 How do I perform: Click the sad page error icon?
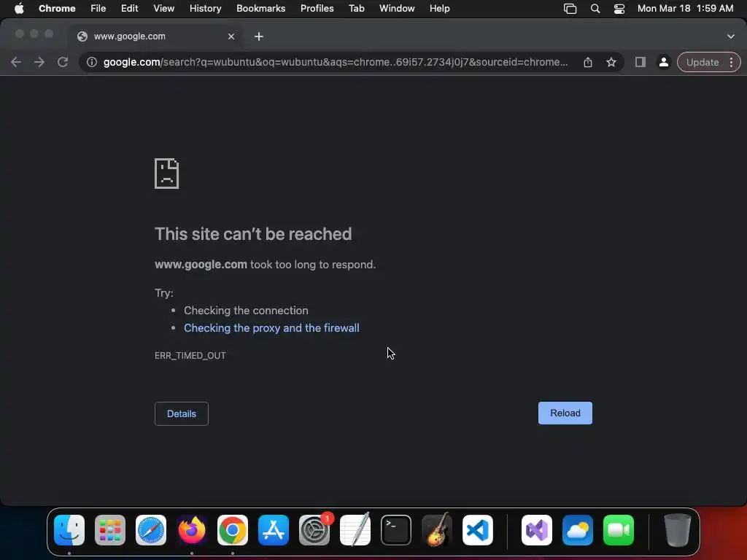167,174
